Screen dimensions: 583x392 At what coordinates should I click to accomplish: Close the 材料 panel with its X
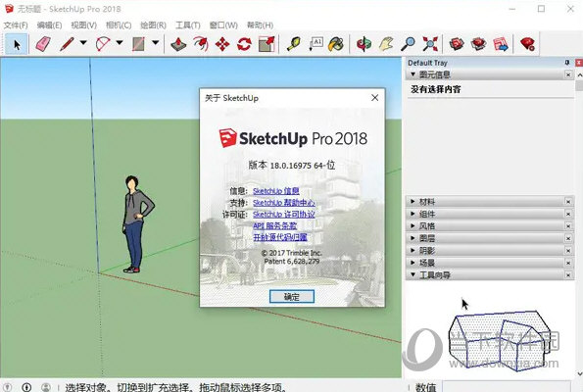(x=568, y=202)
